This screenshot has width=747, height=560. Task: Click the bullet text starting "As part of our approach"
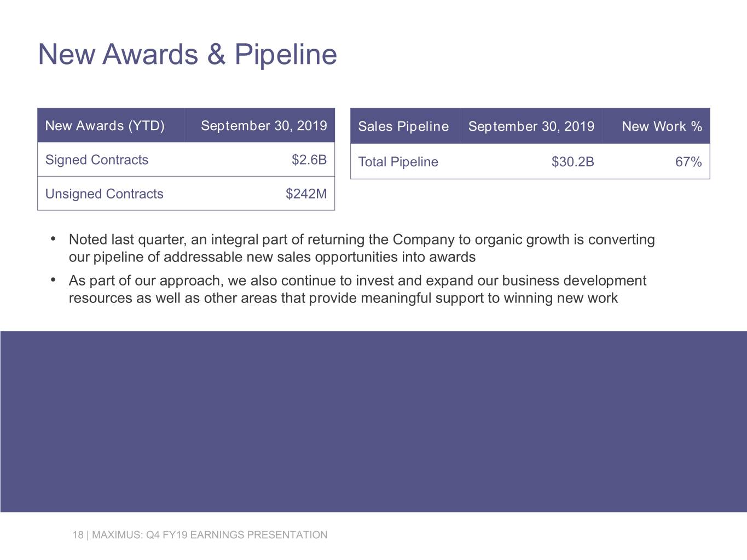pyautogui.click(x=357, y=289)
